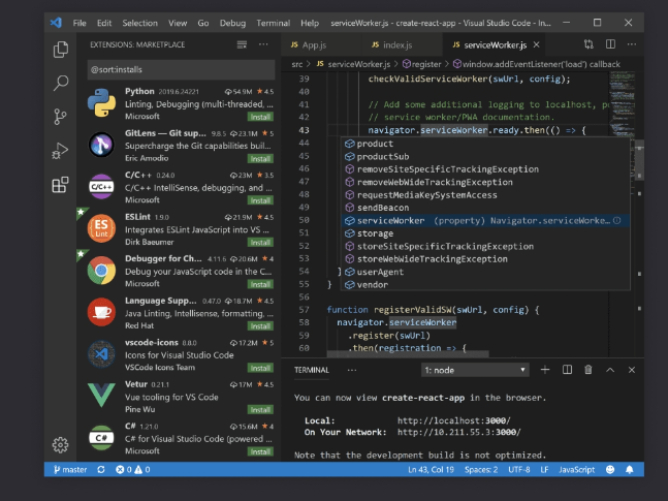Viewport: 668px width, 501px height.
Task: Close the terminal panel
Action: 632,370
